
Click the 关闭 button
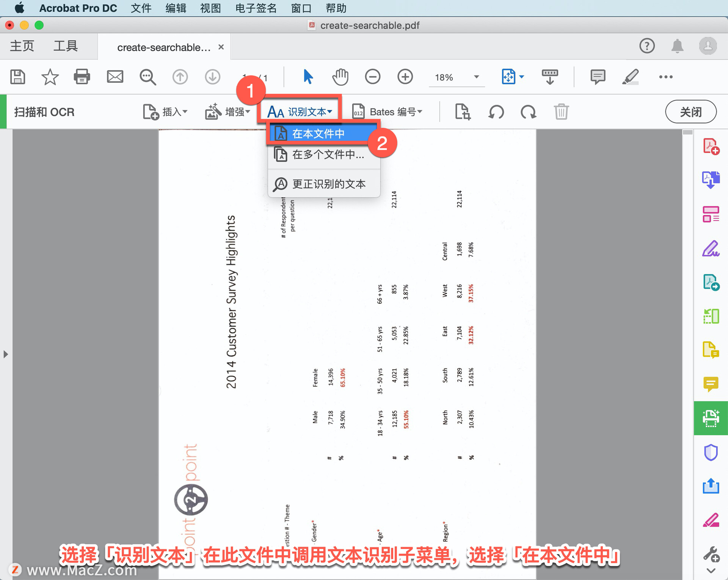tap(691, 112)
